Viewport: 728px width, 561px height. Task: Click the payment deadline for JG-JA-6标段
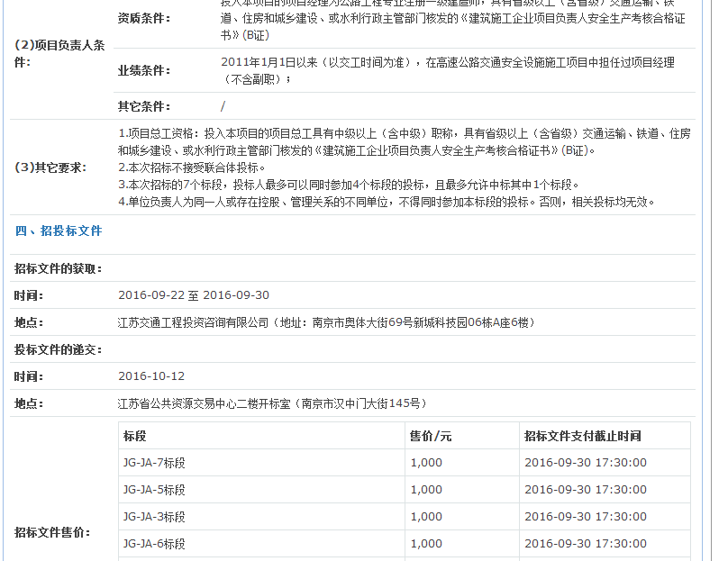pos(585,544)
